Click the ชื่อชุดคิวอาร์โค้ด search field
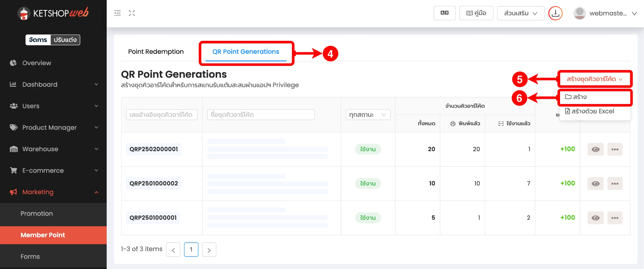Image resolution: width=644 pixels, height=269 pixels. pyautogui.click(x=261, y=115)
